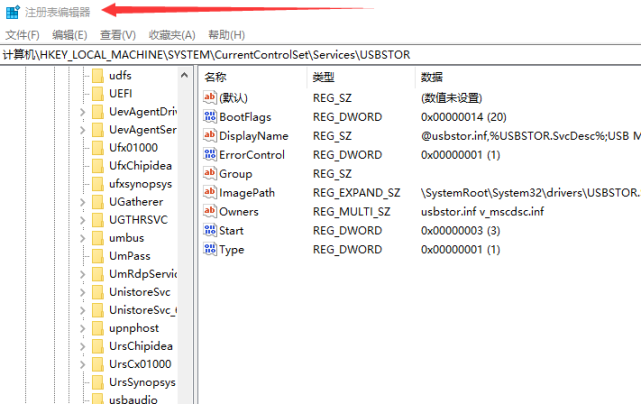641x404 pixels.
Task: Click the Registry Editor app icon in title bar
Action: point(12,12)
